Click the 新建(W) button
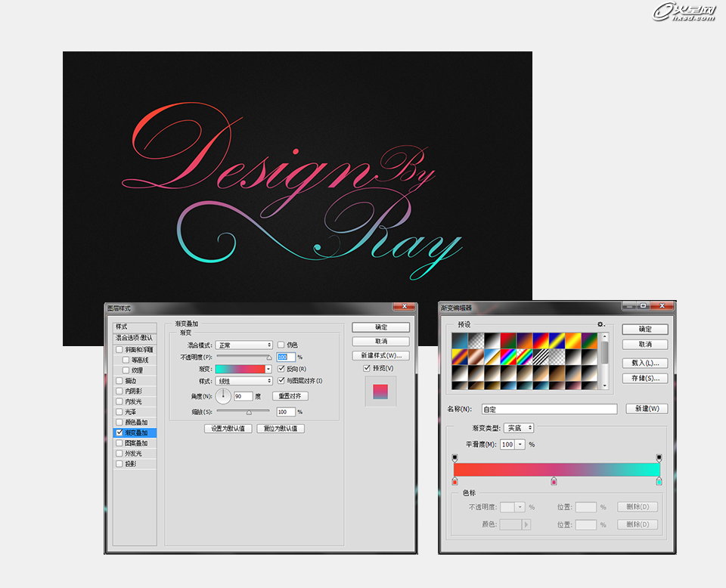The height and width of the screenshot is (588, 726). pyautogui.click(x=647, y=408)
